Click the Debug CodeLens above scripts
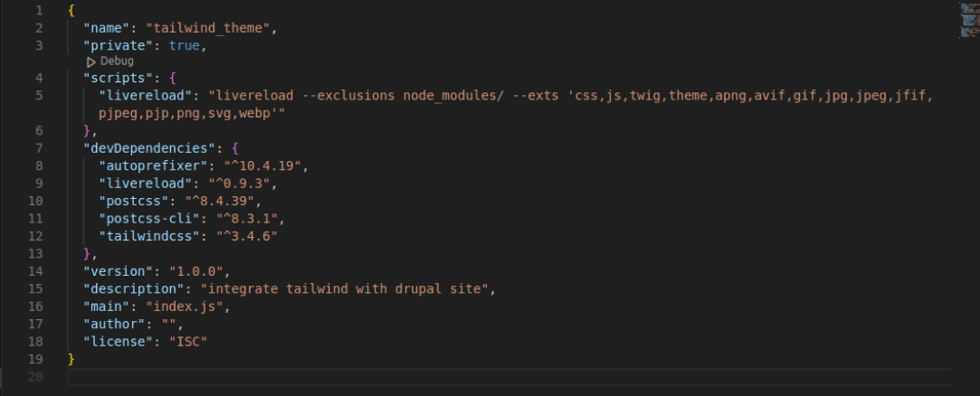The height and width of the screenshot is (396, 980). [110, 61]
